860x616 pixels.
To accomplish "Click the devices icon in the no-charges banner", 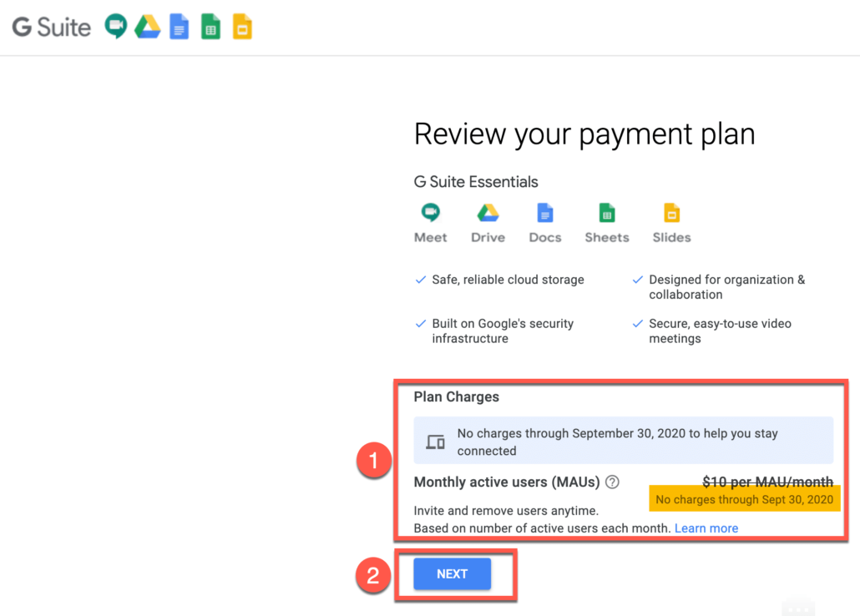I will coord(436,442).
